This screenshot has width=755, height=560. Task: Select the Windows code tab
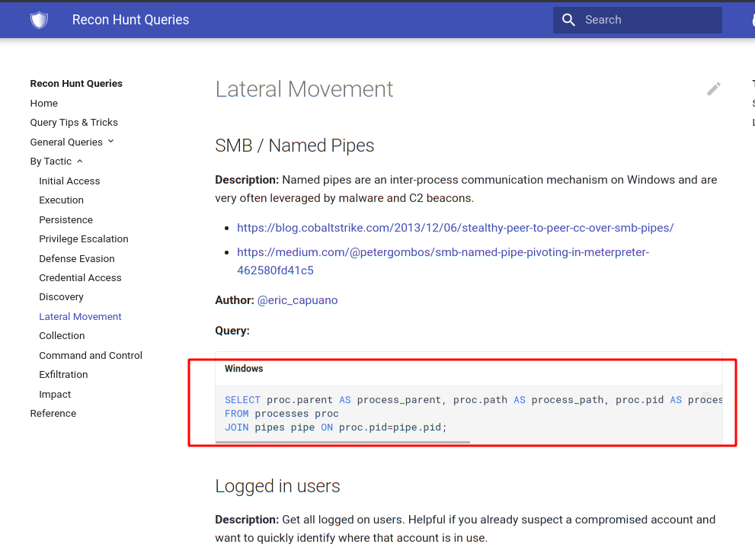(x=244, y=369)
